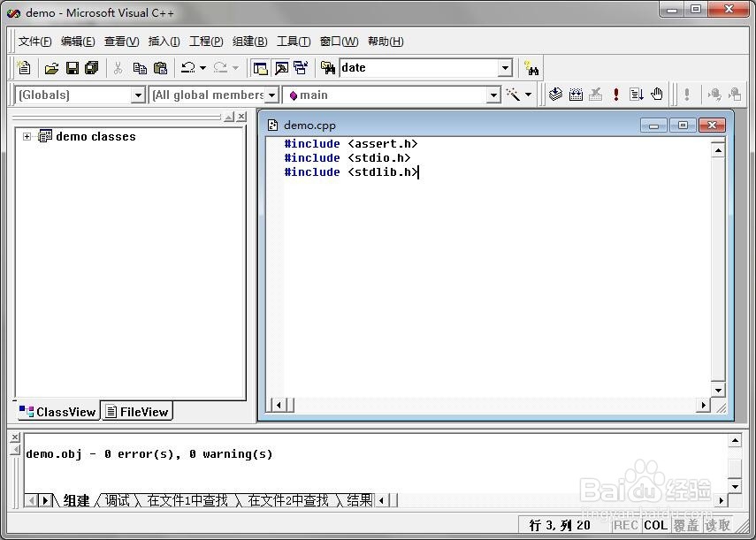Image resolution: width=756 pixels, height=540 pixels.
Task: Open the 工程(P) menu
Action: click(x=206, y=42)
